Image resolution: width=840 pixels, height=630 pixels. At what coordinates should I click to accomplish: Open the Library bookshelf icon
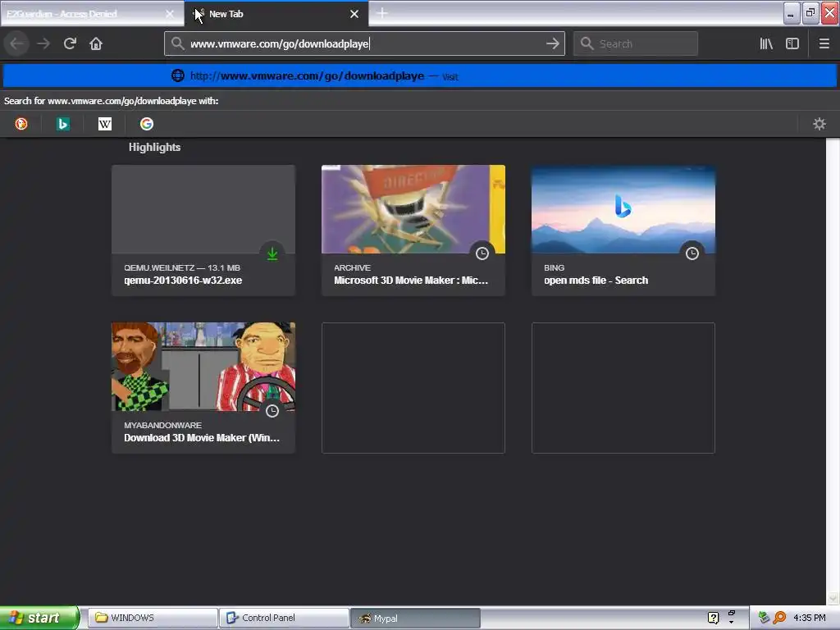click(x=766, y=43)
